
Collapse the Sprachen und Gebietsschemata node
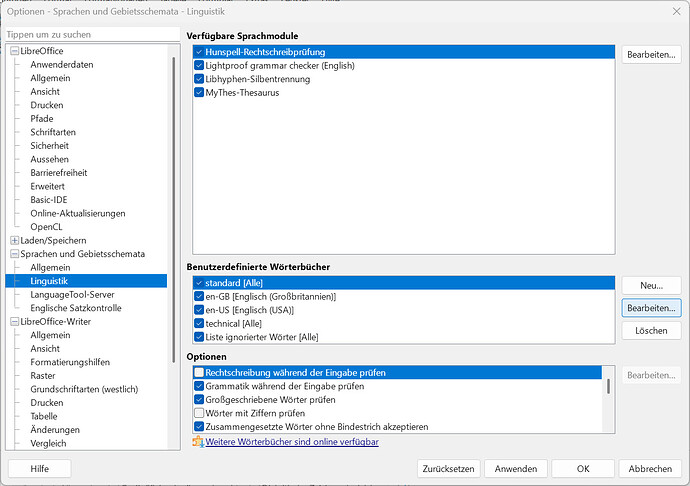pos(14,254)
